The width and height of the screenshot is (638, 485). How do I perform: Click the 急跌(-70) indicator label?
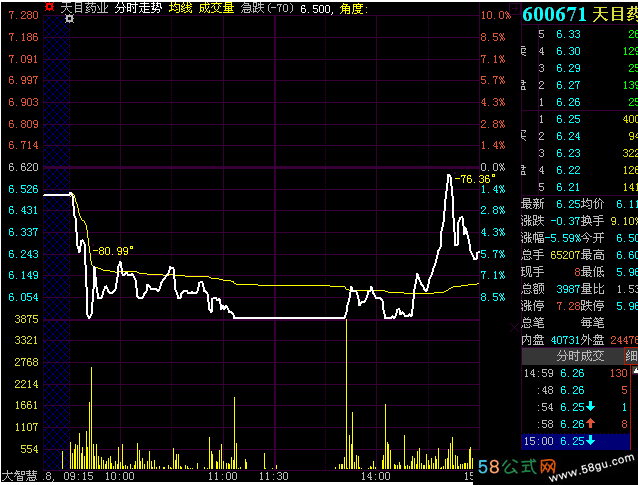pos(267,8)
